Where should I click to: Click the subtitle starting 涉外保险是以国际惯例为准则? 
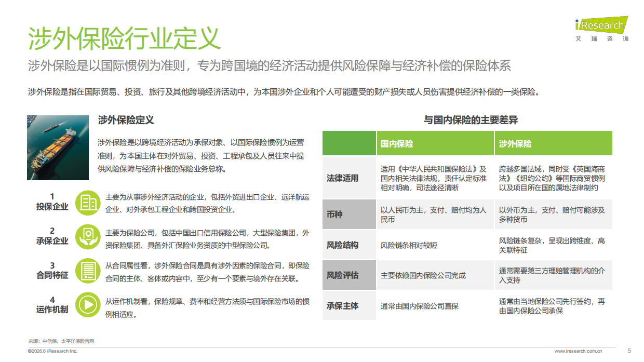pos(270,66)
